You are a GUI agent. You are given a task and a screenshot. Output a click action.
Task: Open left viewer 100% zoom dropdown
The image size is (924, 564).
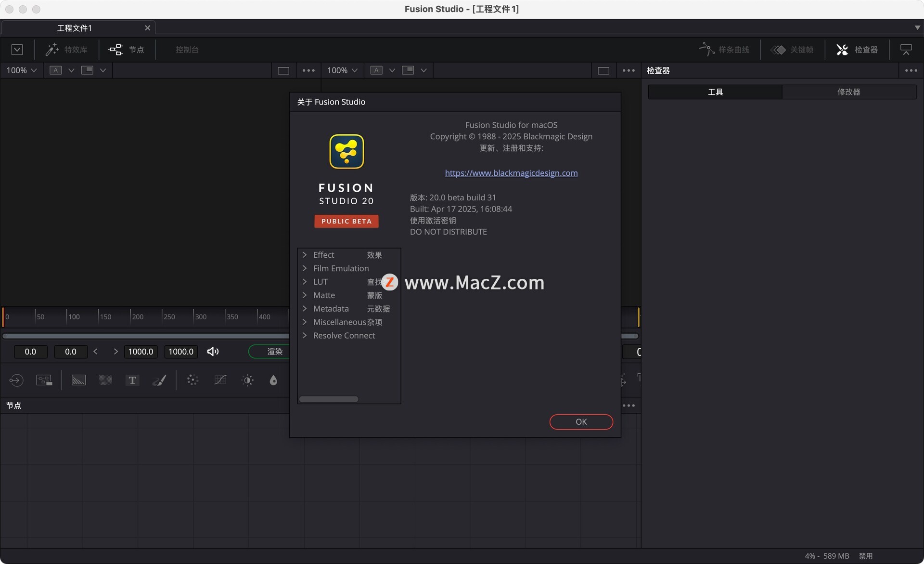pyautogui.click(x=21, y=70)
